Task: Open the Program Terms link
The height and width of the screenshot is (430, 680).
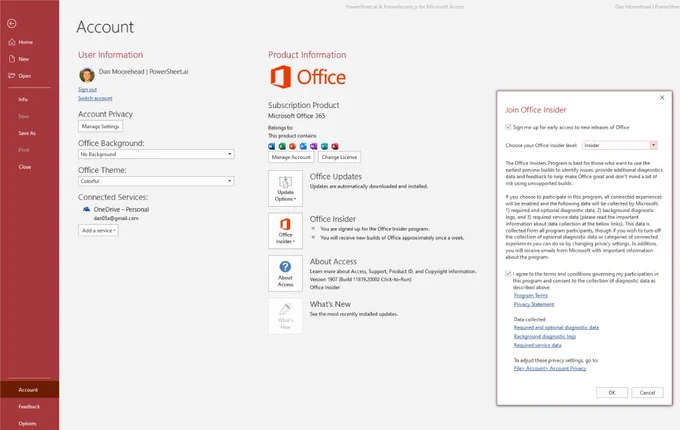Action: (x=531, y=296)
